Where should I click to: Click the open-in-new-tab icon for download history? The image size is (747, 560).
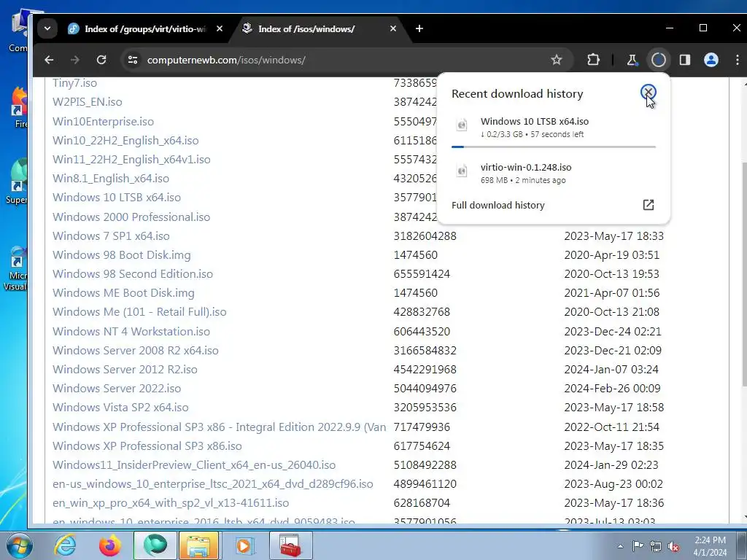648,205
